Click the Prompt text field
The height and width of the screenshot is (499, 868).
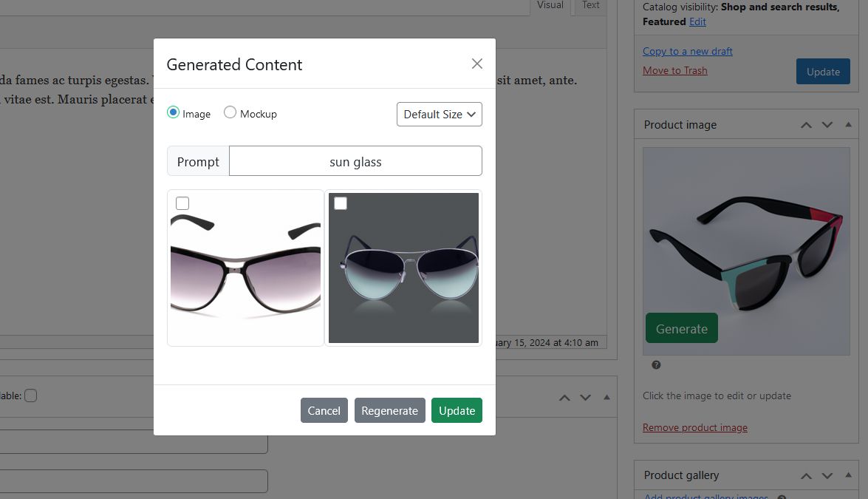click(355, 161)
